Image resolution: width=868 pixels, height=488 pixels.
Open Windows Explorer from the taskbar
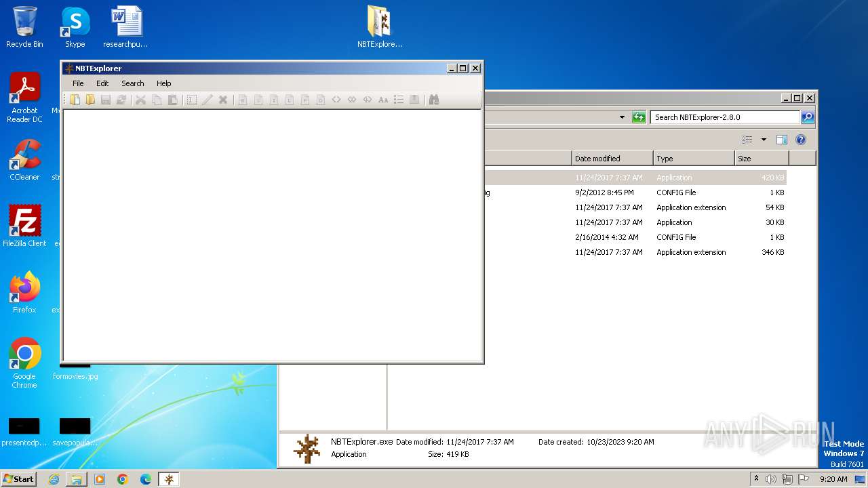tap(77, 479)
